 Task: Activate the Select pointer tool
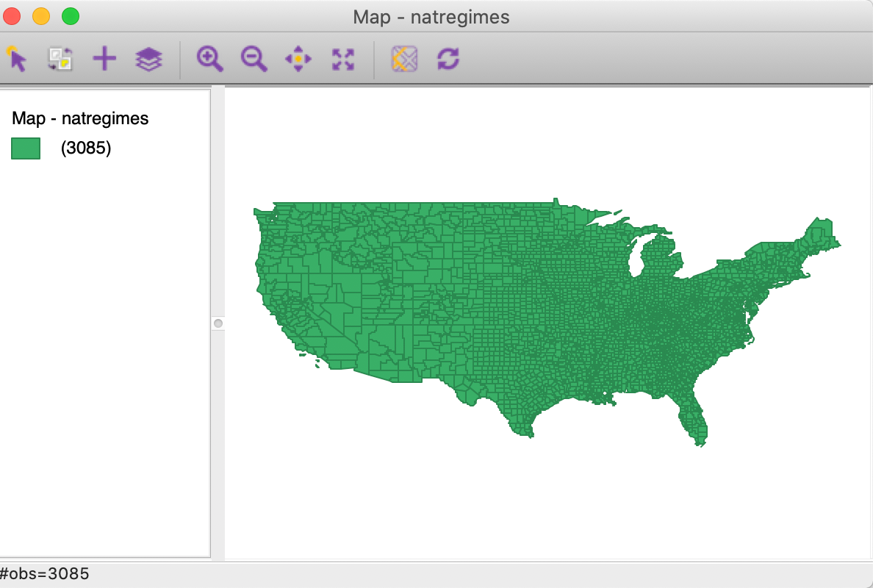[x=17, y=59]
